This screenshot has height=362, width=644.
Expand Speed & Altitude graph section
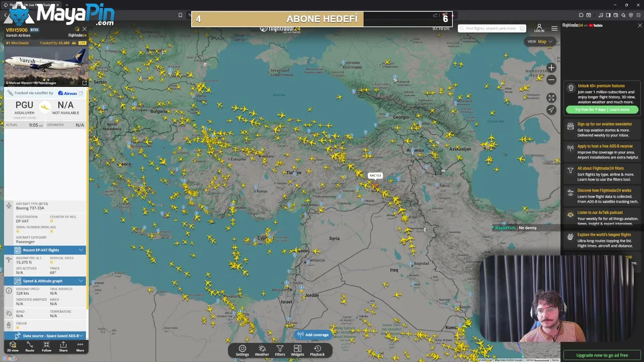click(45, 281)
